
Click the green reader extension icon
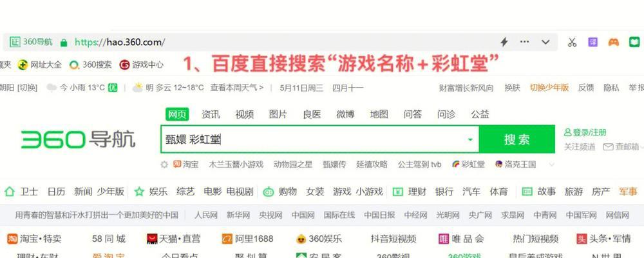[634, 42]
